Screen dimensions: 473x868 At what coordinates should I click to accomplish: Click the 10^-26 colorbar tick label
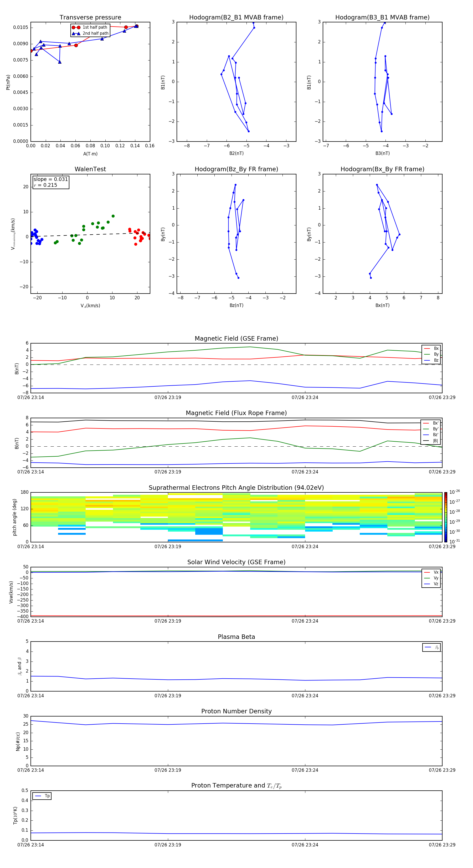tap(455, 492)
